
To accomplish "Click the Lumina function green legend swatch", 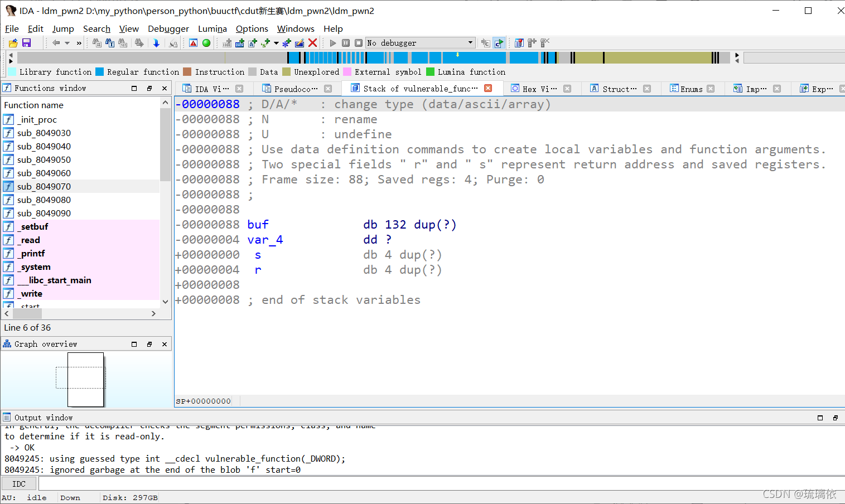I will tap(430, 71).
